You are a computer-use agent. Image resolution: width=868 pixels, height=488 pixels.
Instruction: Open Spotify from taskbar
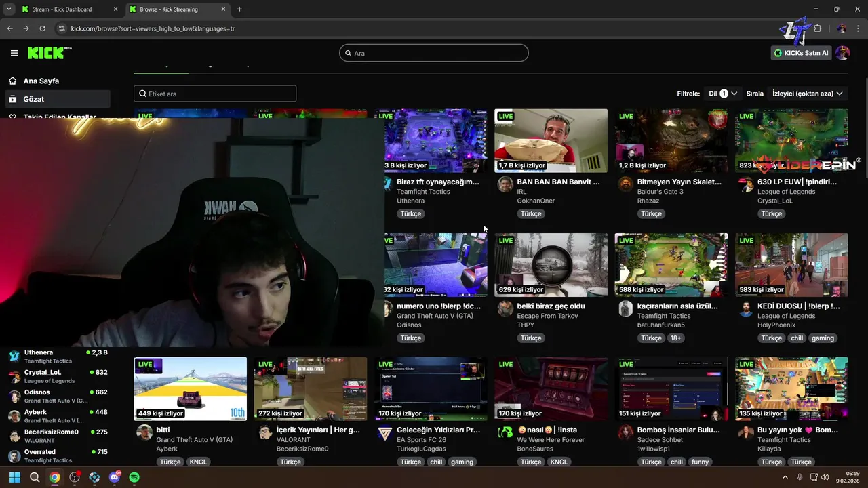coord(134,477)
